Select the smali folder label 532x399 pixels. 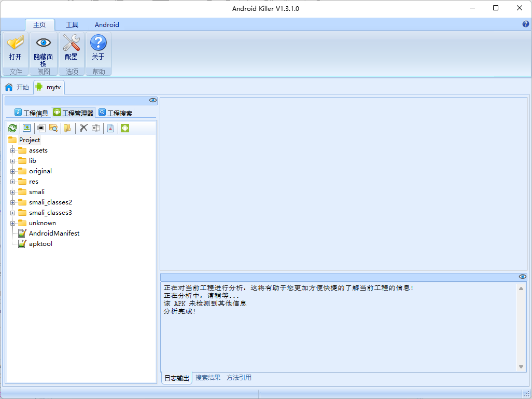click(x=37, y=192)
